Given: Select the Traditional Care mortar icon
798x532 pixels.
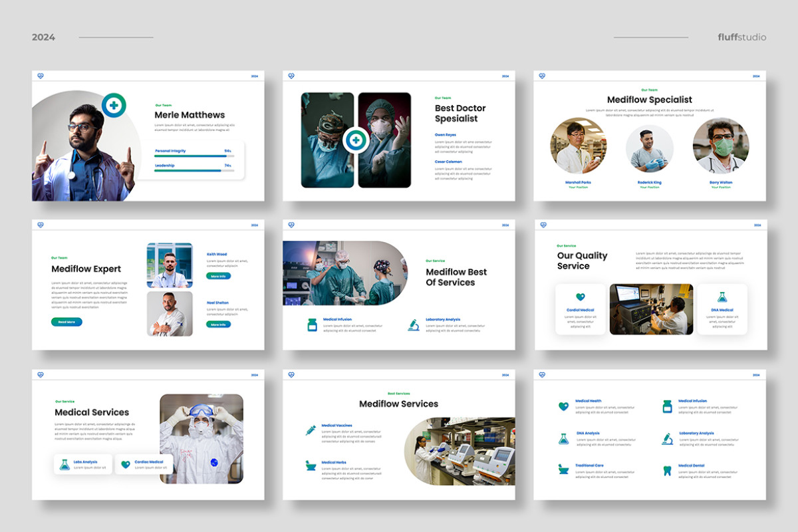Looking at the screenshot, I should pos(563,470).
